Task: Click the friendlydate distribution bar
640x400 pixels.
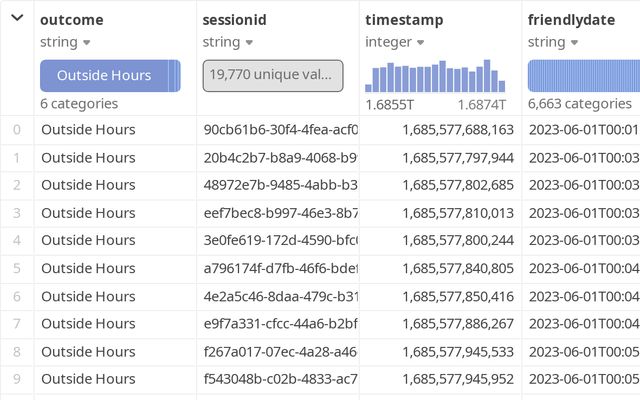Action: (x=584, y=75)
